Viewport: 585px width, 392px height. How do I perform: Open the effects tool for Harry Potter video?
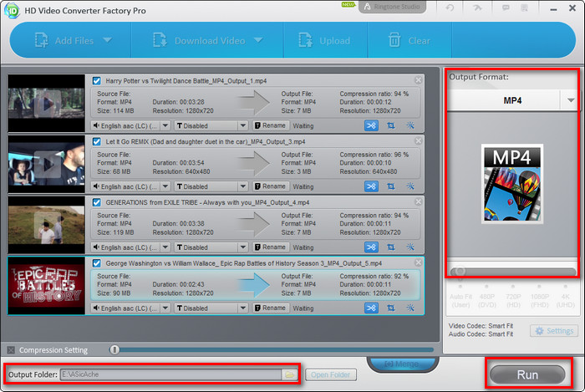410,125
